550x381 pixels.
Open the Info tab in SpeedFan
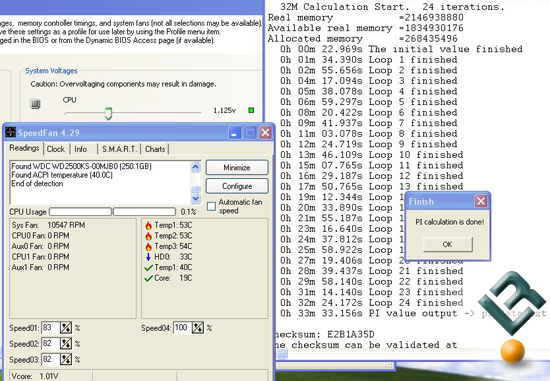point(81,149)
